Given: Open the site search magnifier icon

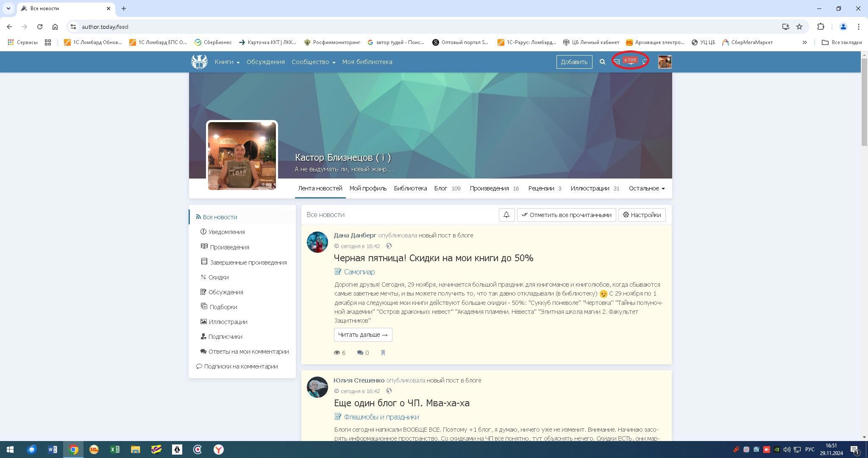Looking at the screenshot, I should coord(602,62).
